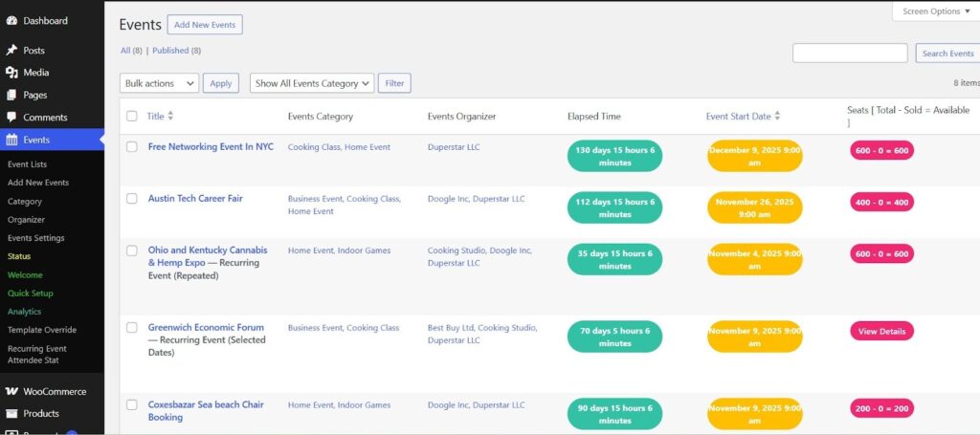Click the Add New Events button
980x435 pixels.
tap(205, 25)
